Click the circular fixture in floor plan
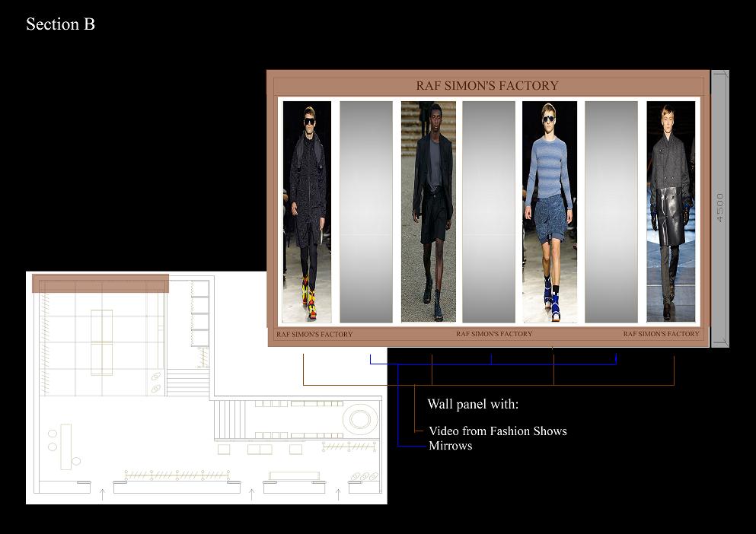 tap(359, 419)
